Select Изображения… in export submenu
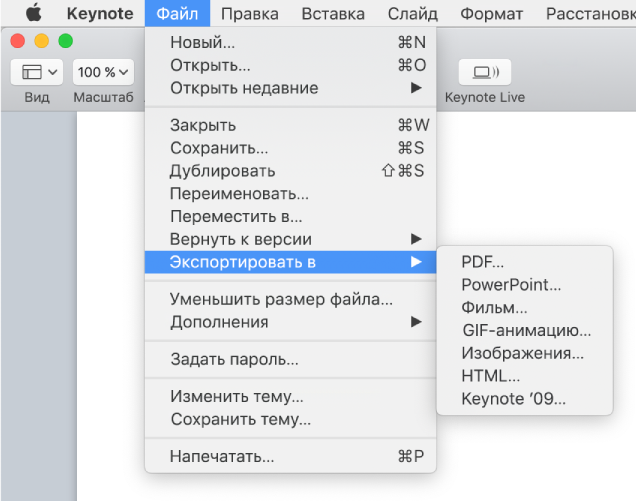This screenshot has height=502, width=636. pos(522,353)
